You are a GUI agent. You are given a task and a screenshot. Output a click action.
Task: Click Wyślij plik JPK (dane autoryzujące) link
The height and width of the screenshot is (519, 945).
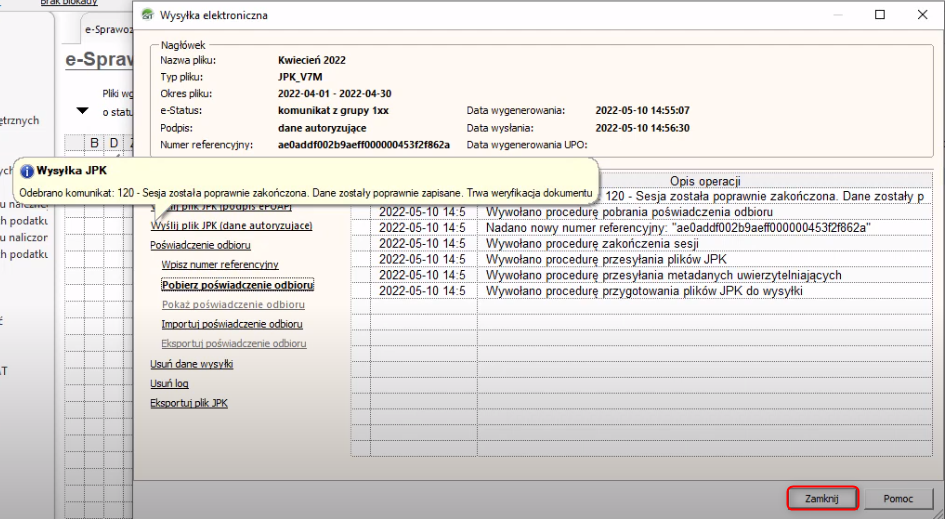[231, 225]
